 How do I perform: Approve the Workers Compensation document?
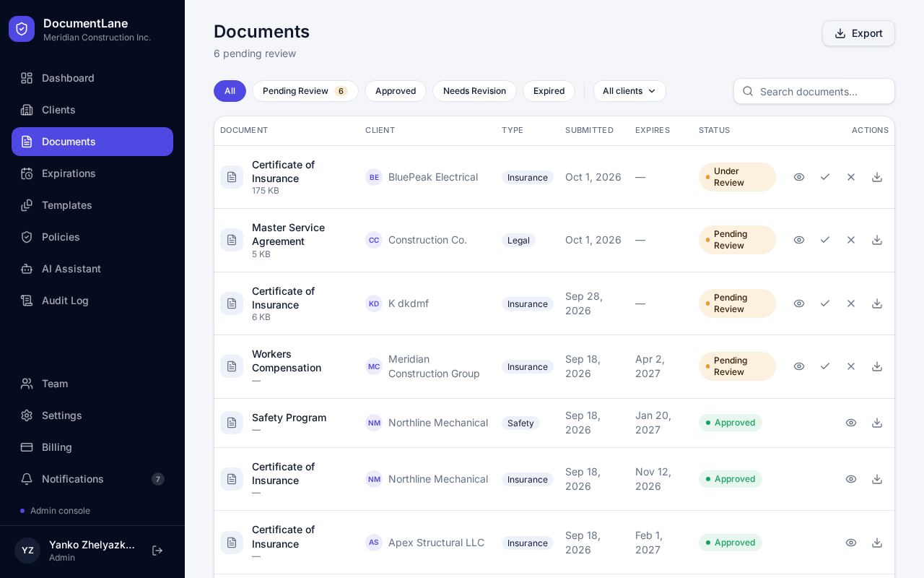point(825,366)
